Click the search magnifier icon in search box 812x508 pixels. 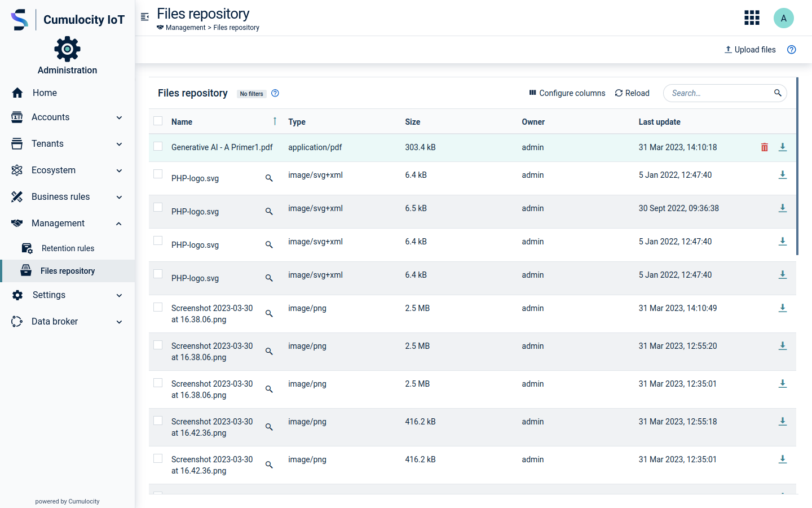778,93
